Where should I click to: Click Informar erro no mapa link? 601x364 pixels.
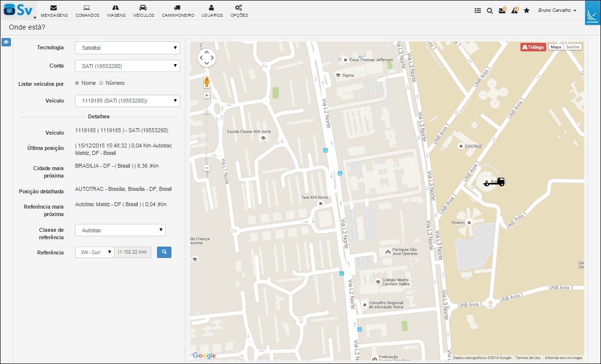pyautogui.click(x=563, y=358)
